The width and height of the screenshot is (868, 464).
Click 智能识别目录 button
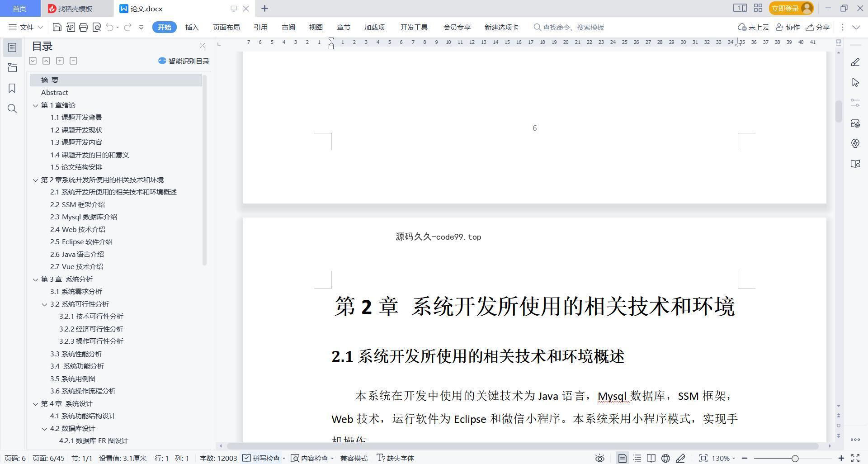tap(184, 61)
